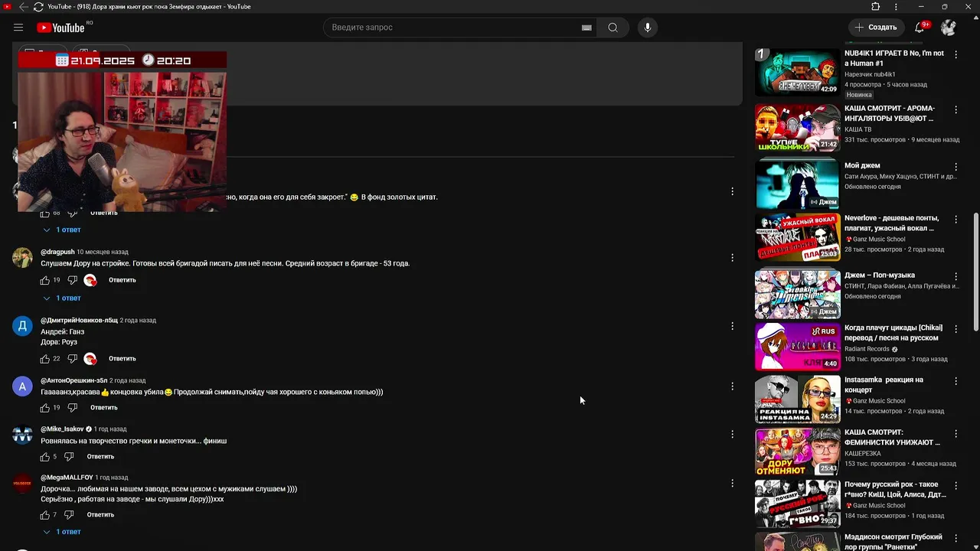Open options menu for @ДмитрийНовиков-л5щ comment
Image resolution: width=980 pixels, height=551 pixels.
[x=732, y=326]
